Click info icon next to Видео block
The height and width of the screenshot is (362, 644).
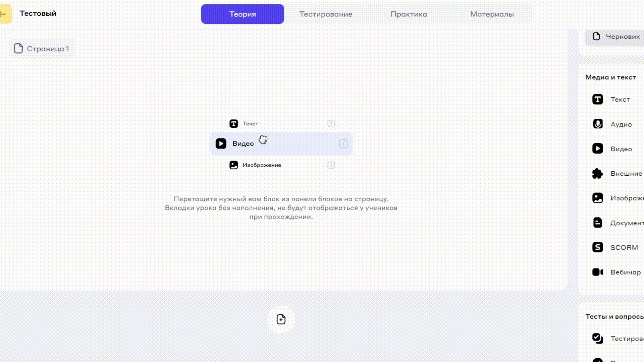(343, 144)
